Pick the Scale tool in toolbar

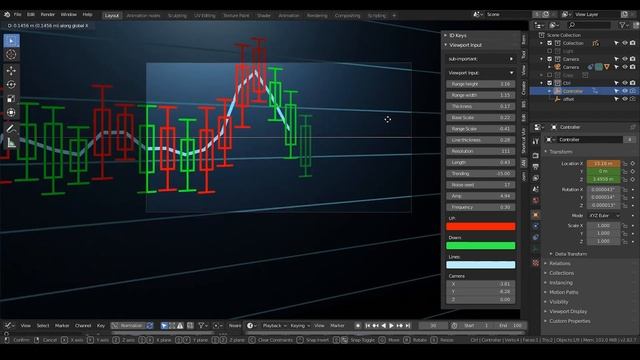tap(11, 98)
